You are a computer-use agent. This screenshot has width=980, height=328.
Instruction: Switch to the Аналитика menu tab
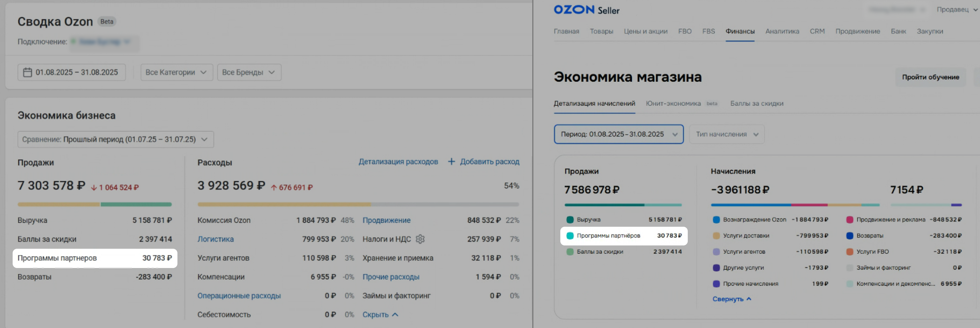[782, 31]
